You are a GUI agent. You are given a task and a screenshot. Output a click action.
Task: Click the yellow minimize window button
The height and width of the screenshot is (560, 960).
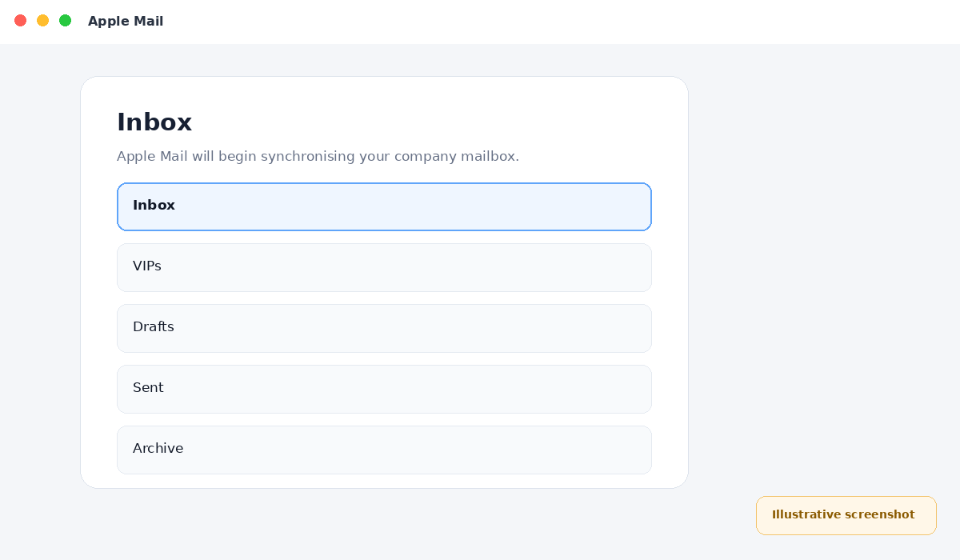43,21
